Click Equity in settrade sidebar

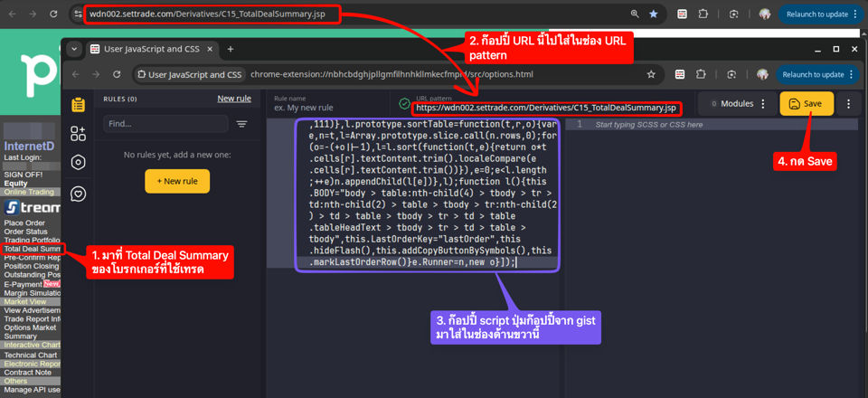click(15, 184)
